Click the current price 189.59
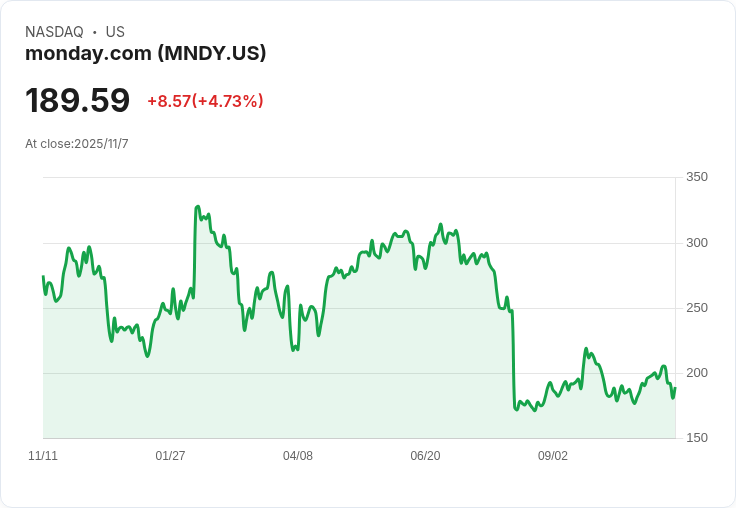 pyautogui.click(x=77, y=100)
